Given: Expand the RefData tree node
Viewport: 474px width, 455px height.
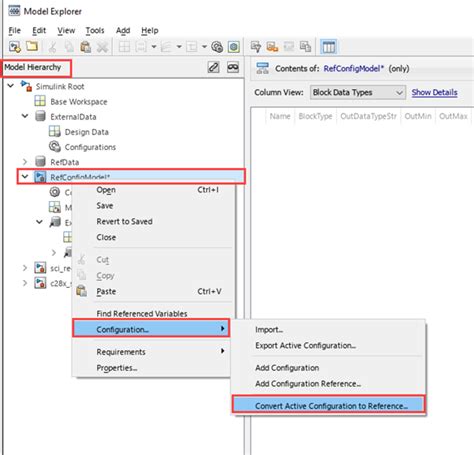Looking at the screenshot, I should coord(25,162).
